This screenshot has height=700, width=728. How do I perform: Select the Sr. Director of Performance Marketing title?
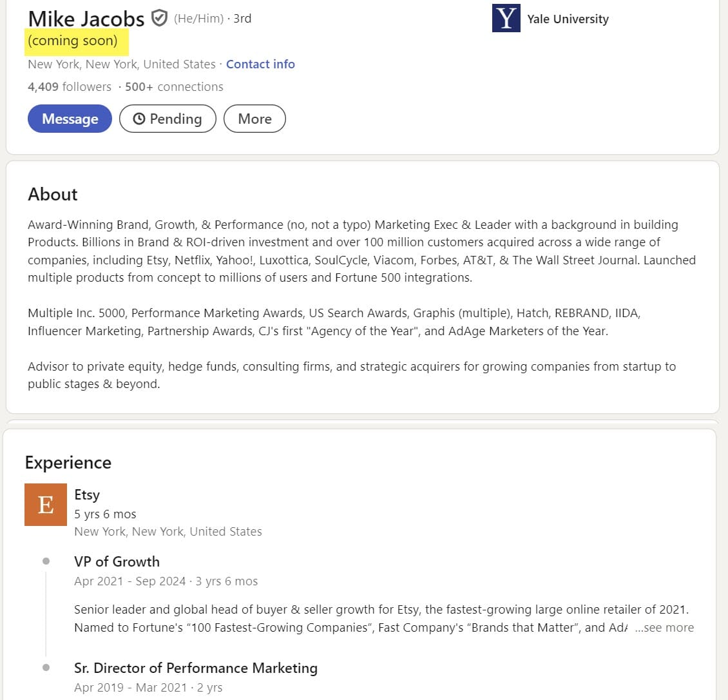(196, 668)
